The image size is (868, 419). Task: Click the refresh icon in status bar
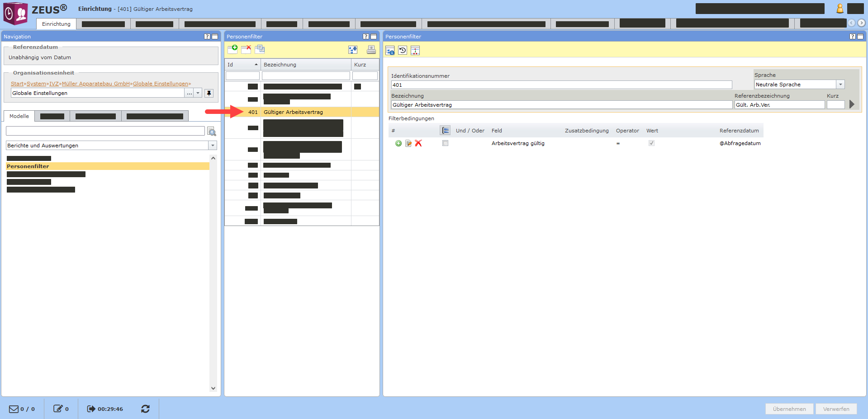click(145, 409)
